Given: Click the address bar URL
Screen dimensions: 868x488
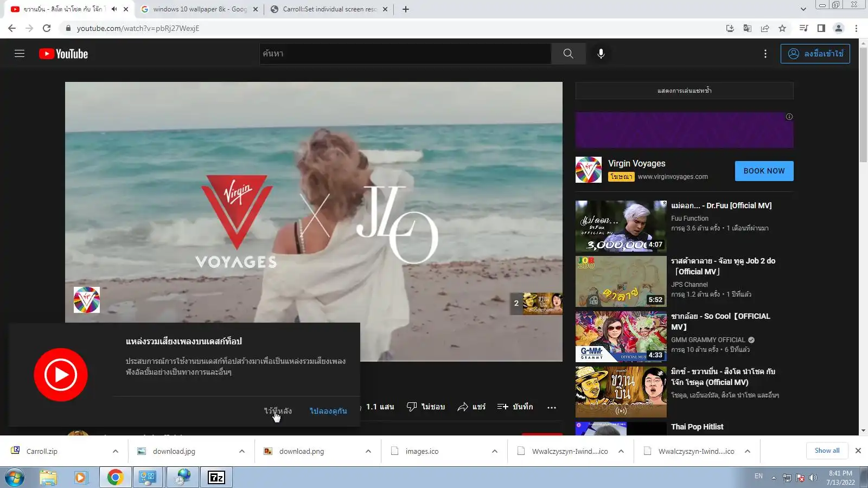Looking at the screenshot, I should (x=138, y=28).
